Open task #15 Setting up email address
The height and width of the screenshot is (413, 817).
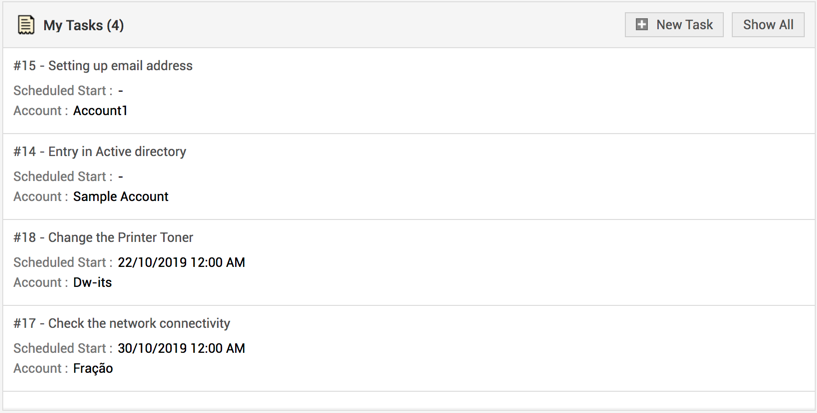[x=103, y=66]
